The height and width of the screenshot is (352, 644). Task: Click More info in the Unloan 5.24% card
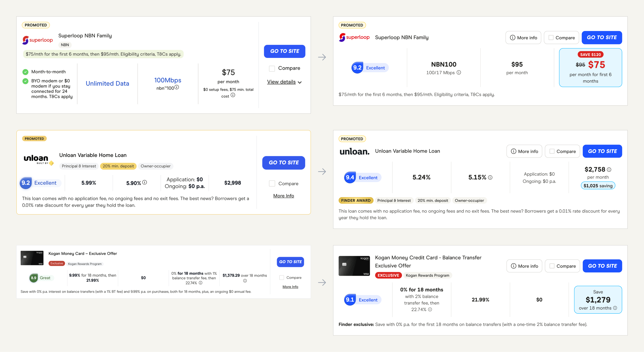tap(524, 151)
